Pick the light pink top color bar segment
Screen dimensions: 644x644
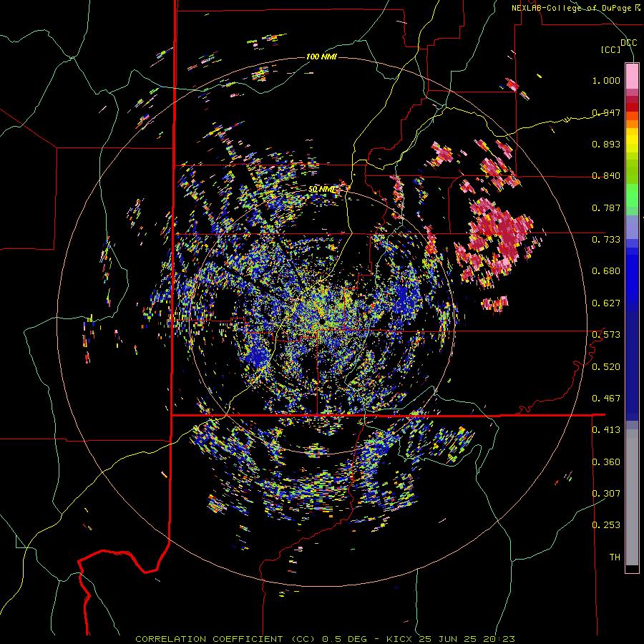point(632,76)
